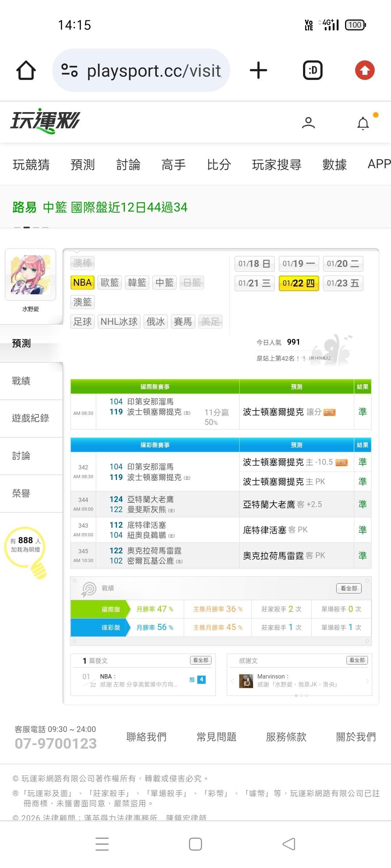Open 預測 in top navigation

[83, 165]
